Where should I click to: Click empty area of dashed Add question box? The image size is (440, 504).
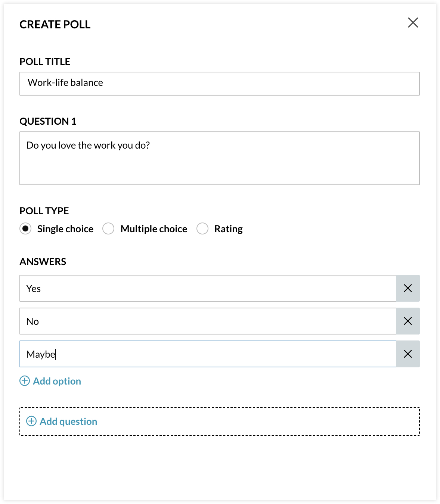[x=261, y=421]
